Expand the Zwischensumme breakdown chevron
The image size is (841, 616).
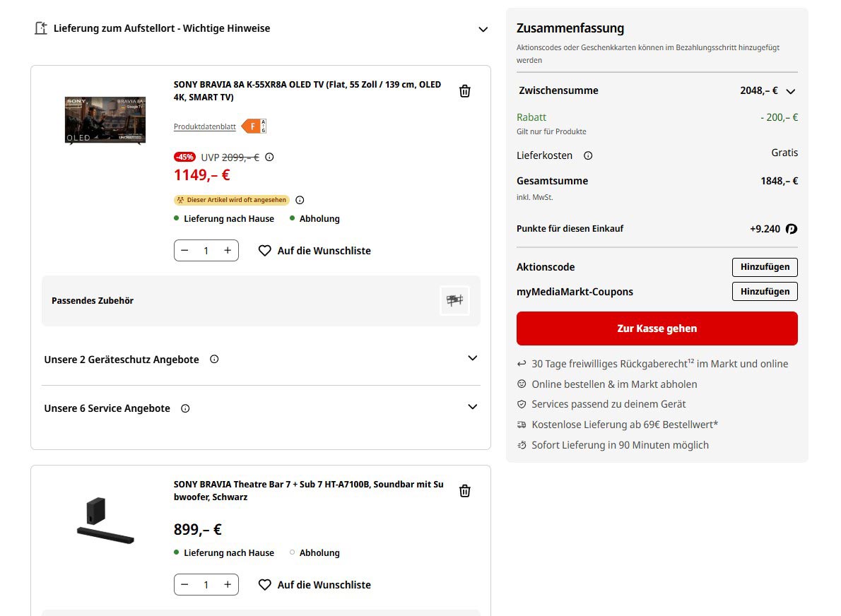(791, 91)
